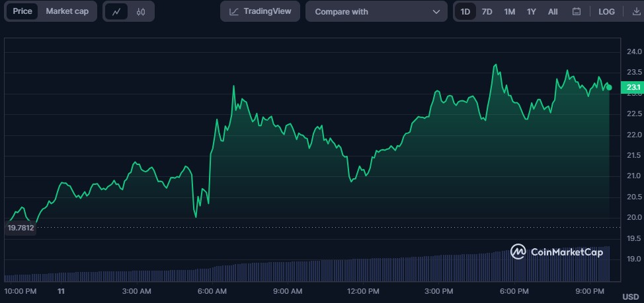Click the green current price dot
Viewport: 644px width, 303px height.
click(x=609, y=87)
